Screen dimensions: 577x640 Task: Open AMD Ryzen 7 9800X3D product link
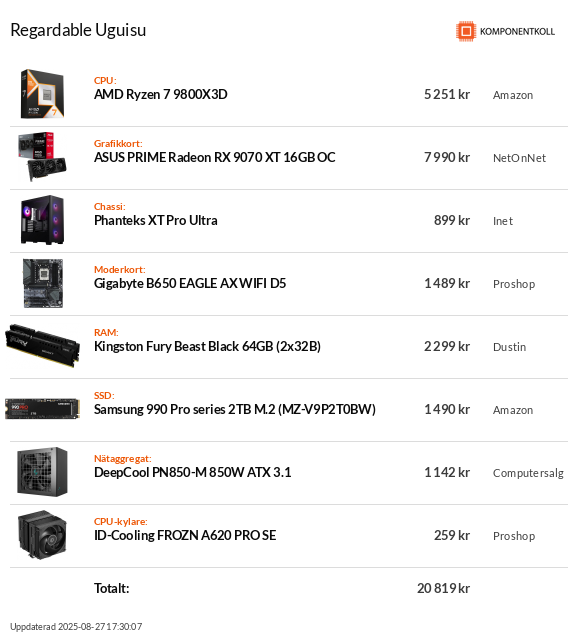(161, 94)
